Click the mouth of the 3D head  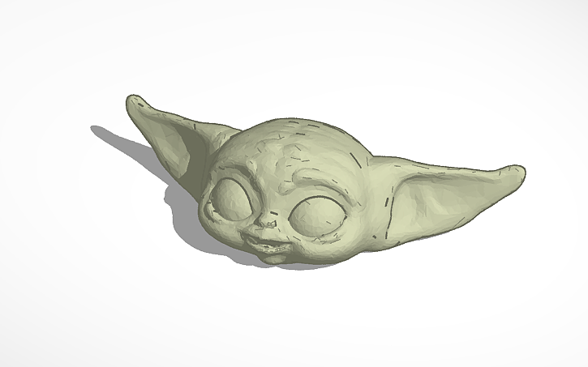point(266,242)
